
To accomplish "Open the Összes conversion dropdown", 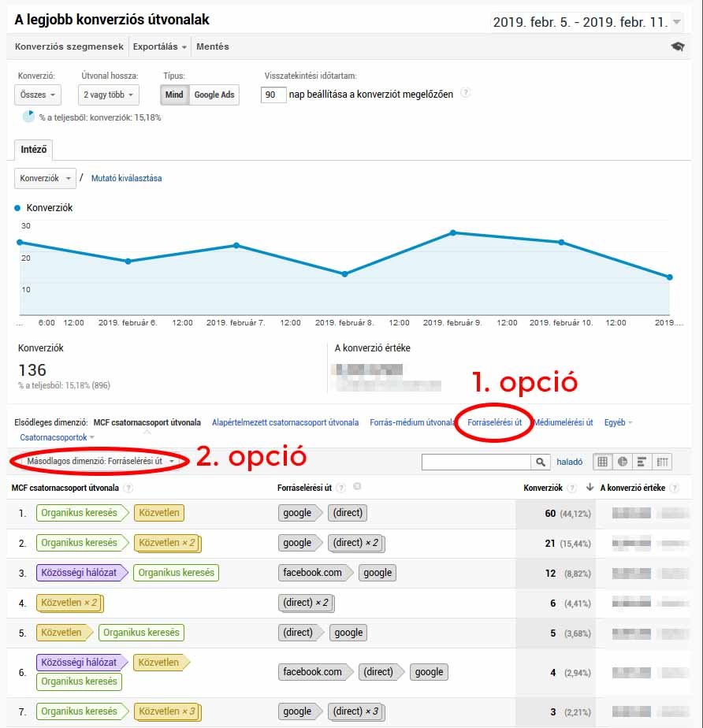I will pos(38,95).
